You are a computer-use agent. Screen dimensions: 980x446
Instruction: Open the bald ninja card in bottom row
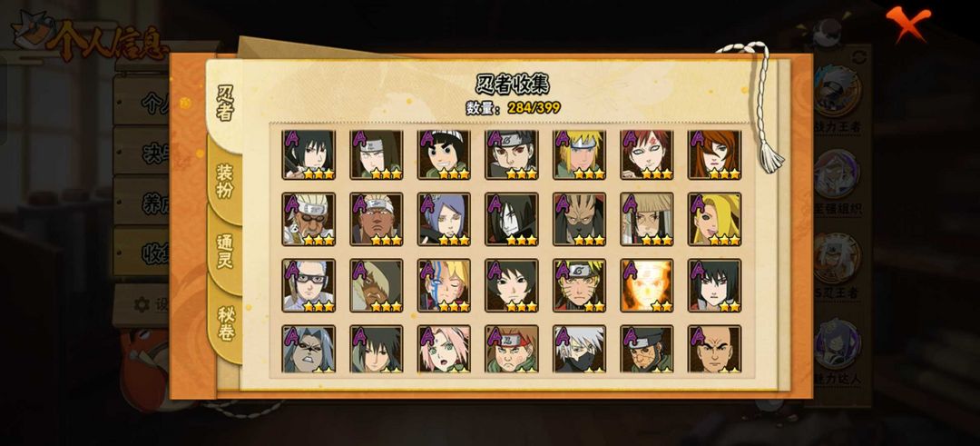tap(714, 349)
